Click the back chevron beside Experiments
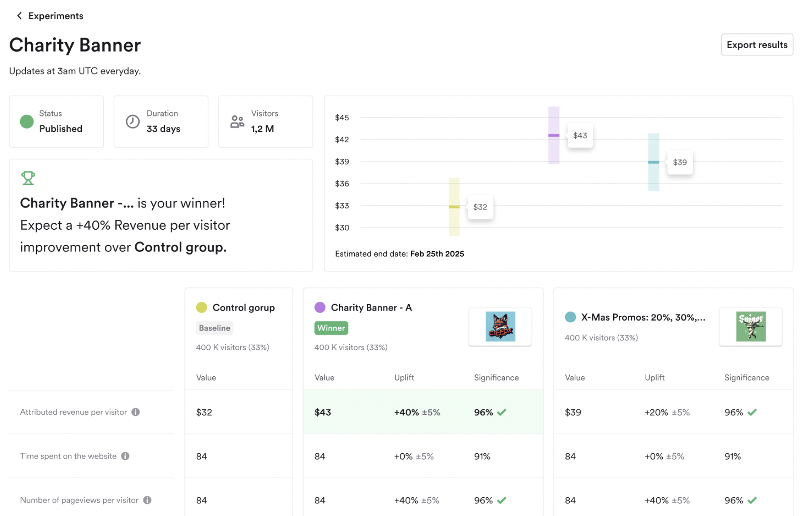This screenshot has width=812, height=516. pyautogui.click(x=19, y=16)
